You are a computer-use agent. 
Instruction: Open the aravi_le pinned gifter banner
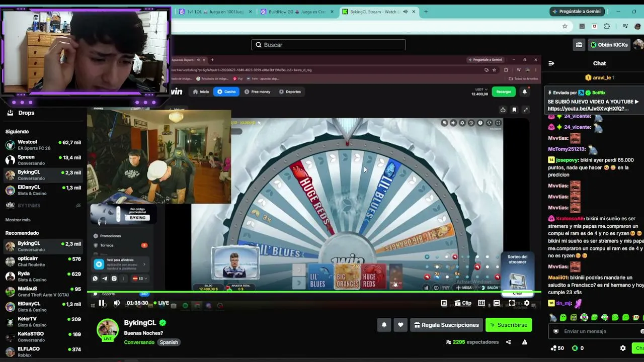pos(599,77)
